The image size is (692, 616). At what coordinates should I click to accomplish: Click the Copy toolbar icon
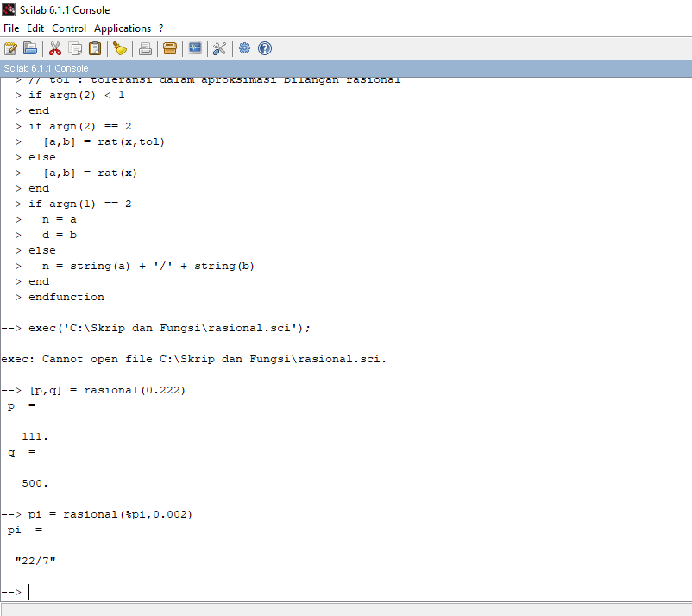click(x=75, y=48)
